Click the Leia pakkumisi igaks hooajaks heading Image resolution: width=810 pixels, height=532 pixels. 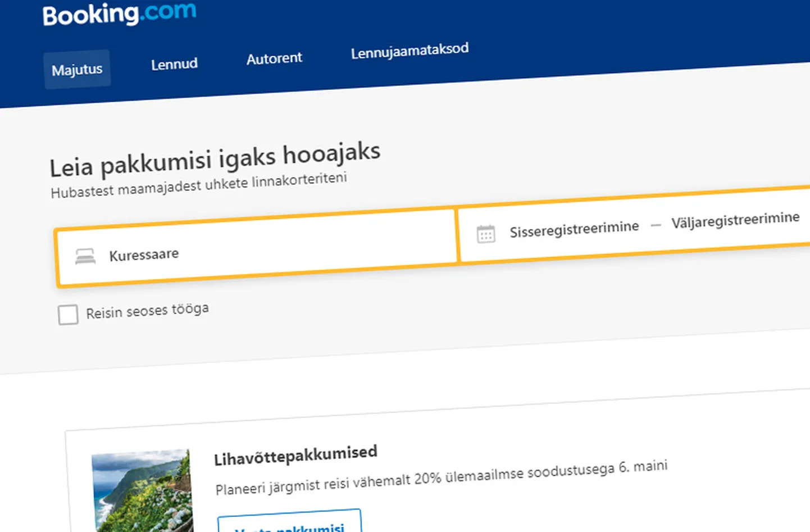[215, 160]
